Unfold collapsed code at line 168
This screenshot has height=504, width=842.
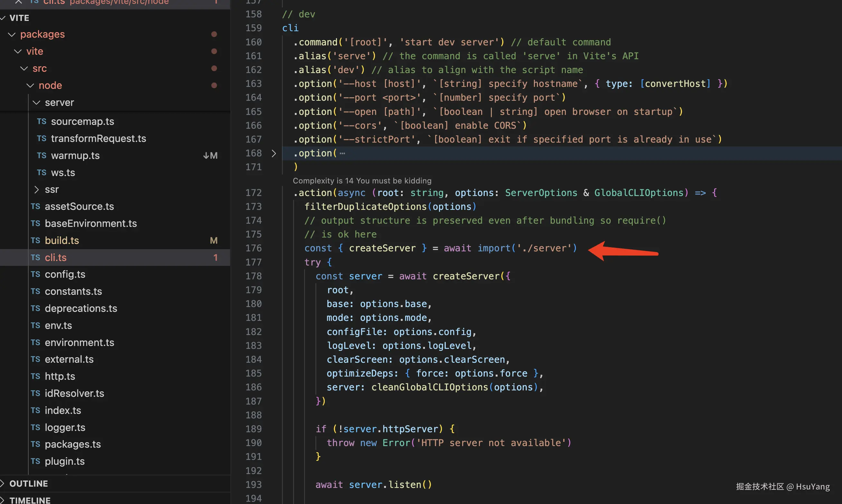(274, 154)
